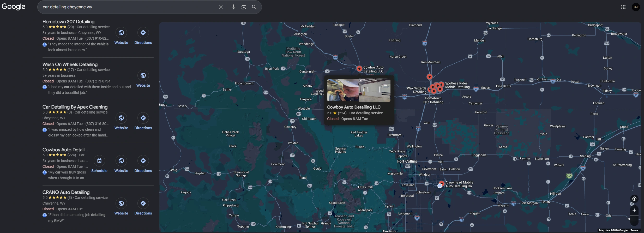View the man polishing photo in the Cowboy popup

point(343,90)
